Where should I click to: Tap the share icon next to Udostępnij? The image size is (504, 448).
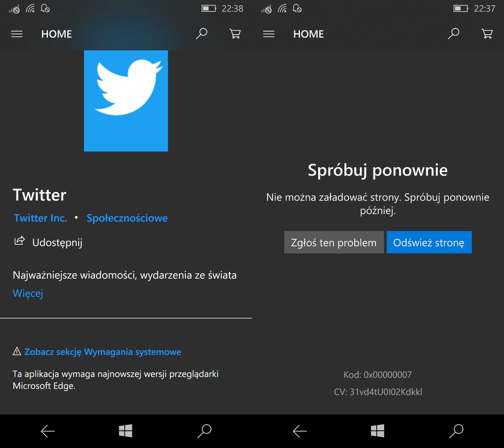pyautogui.click(x=19, y=241)
